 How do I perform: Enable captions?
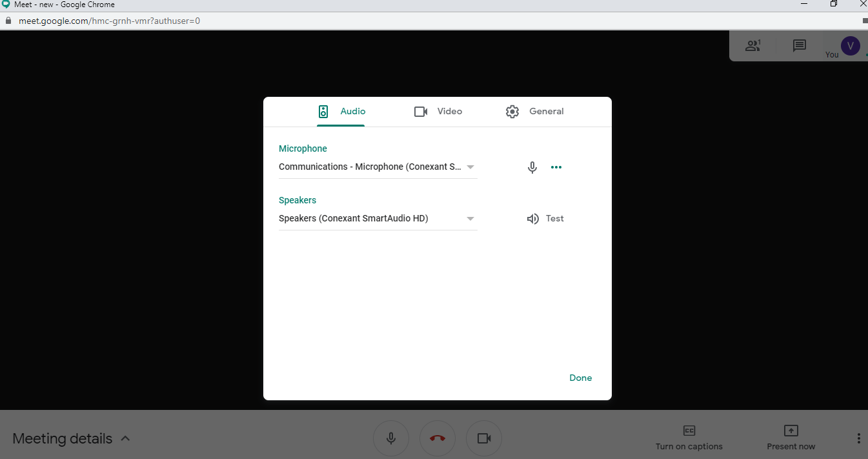click(x=689, y=438)
